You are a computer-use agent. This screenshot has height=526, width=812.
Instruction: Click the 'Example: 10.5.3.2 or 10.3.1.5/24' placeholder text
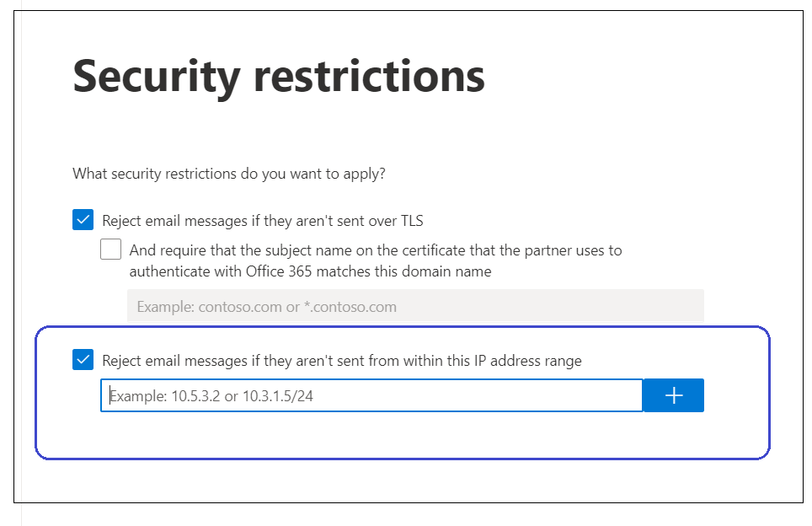[212, 395]
